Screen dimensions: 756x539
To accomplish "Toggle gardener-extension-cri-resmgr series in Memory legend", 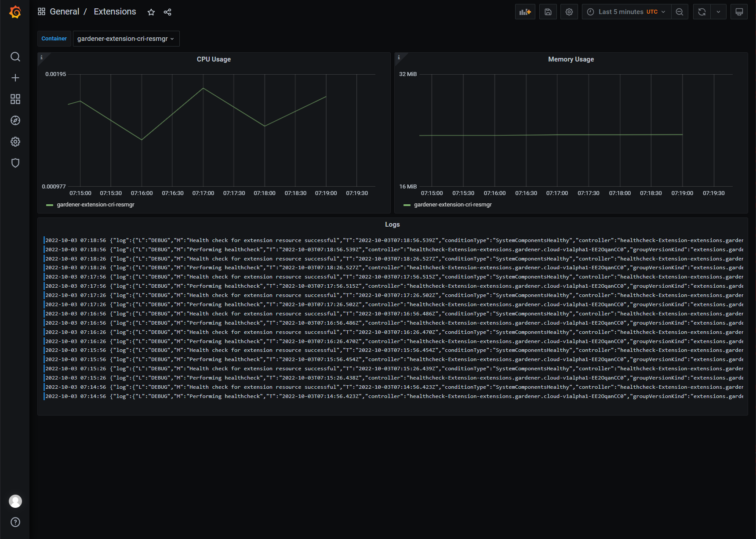I will [x=453, y=205].
